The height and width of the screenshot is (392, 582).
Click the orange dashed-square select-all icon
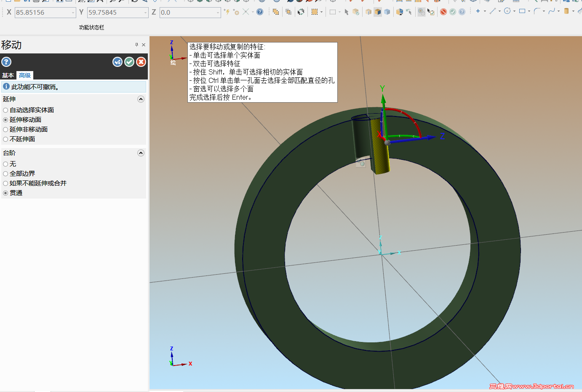(315, 12)
